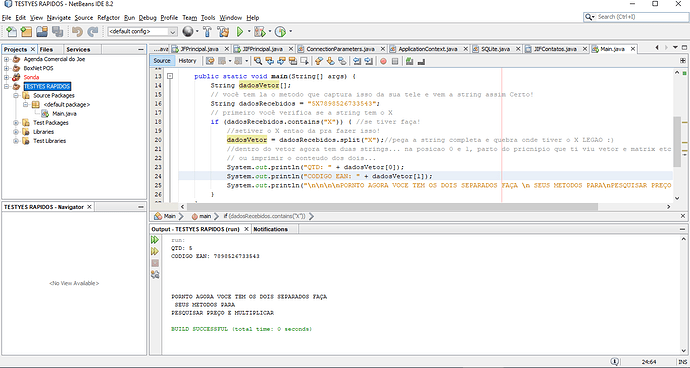Open the Tools menu

(x=208, y=18)
